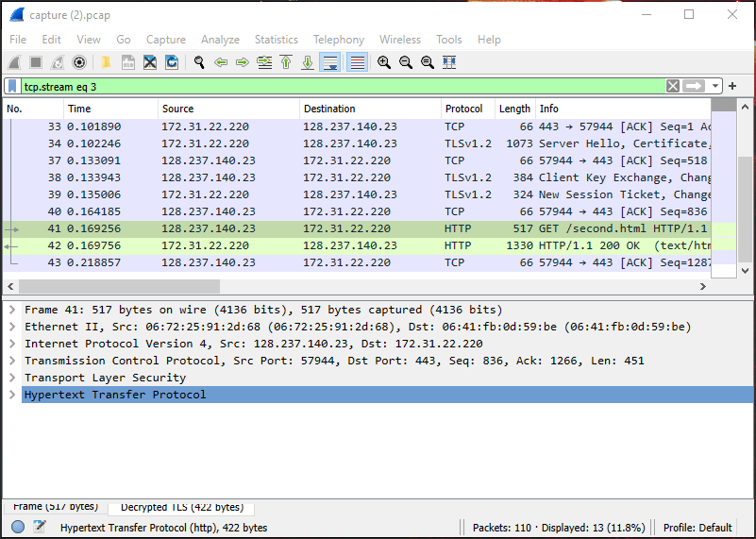Open a capture file from toolbar
756x539 pixels.
click(x=105, y=62)
